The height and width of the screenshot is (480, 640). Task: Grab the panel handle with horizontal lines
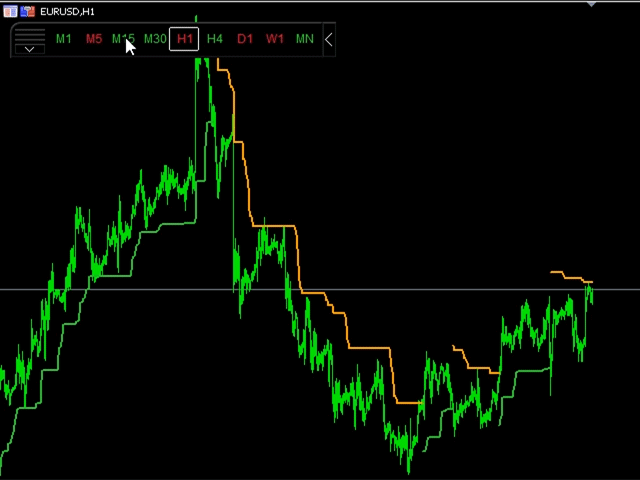coord(30,36)
